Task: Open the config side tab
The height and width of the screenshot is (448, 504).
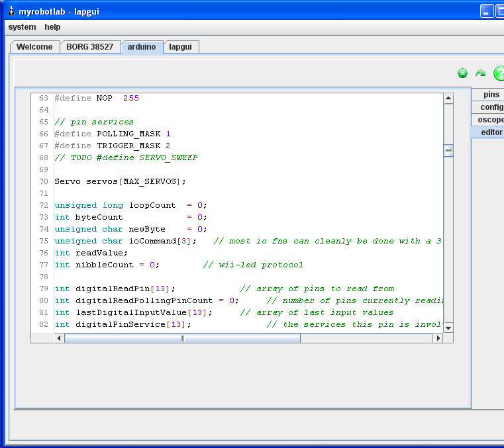Action: tap(488, 107)
